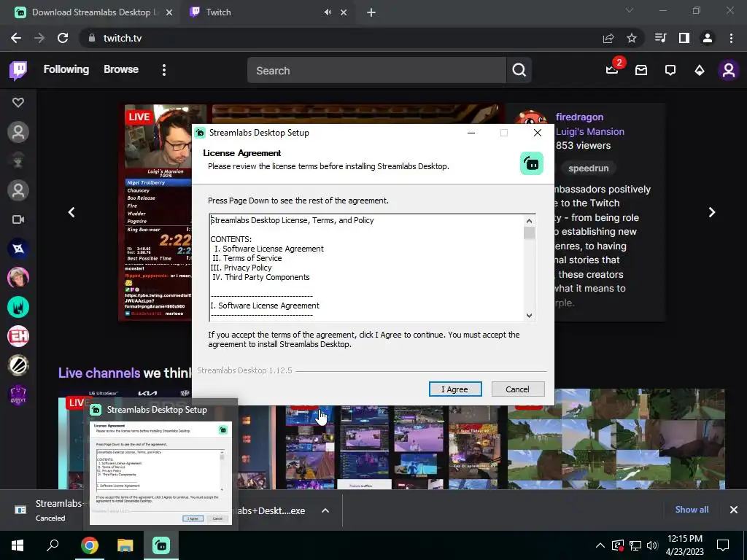Click the Streamlabs logo in setup header

click(x=532, y=163)
